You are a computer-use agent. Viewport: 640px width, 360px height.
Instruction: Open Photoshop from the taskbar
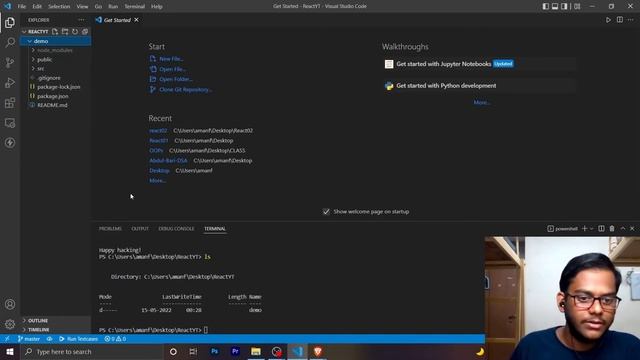click(214, 351)
